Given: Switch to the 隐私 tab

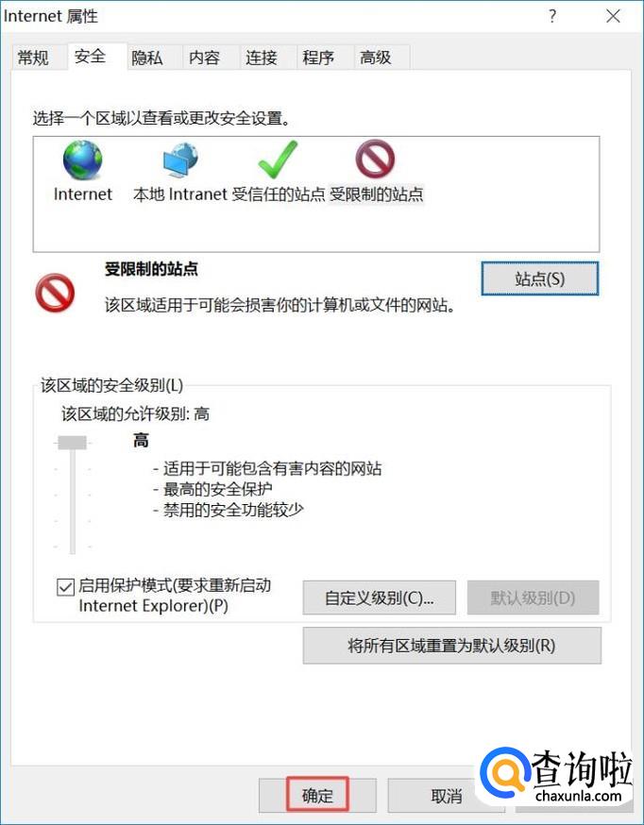Looking at the screenshot, I should (146, 58).
